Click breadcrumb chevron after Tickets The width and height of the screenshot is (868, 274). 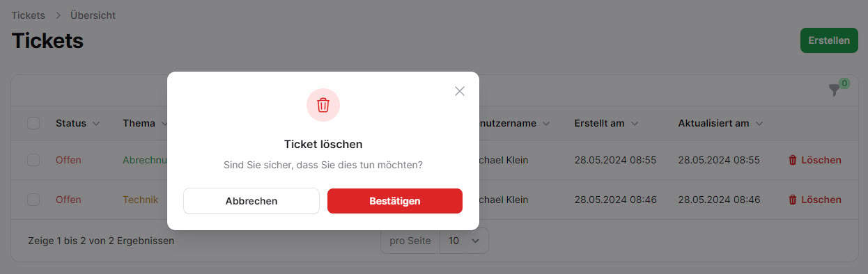click(x=58, y=15)
